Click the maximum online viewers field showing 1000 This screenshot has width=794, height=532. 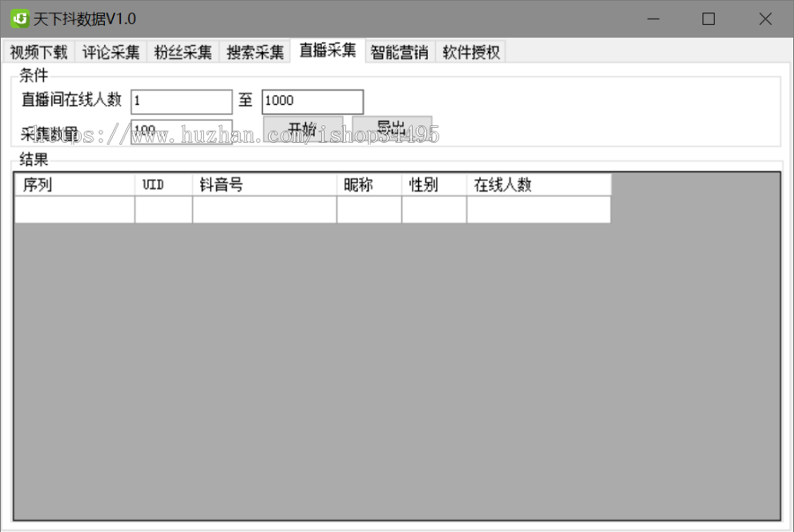coord(312,101)
